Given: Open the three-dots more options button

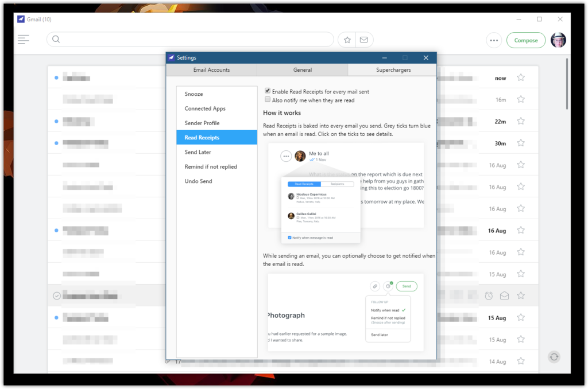Looking at the screenshot, I should (x=494, y=40).
